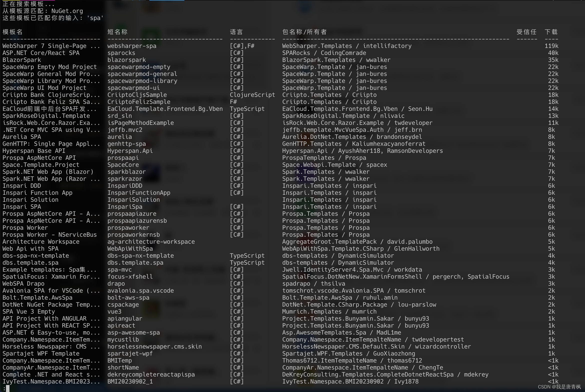Click the 包名称/所有者 column header
This screenshot has height=392, width=585.
(304, 32)
